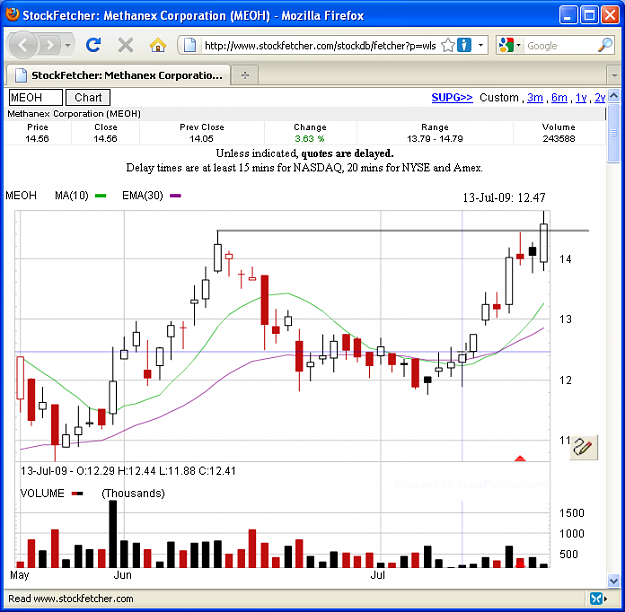625x612 pixels.
Task: Click the page identity icon in address bar
Action: click(190, 45)
